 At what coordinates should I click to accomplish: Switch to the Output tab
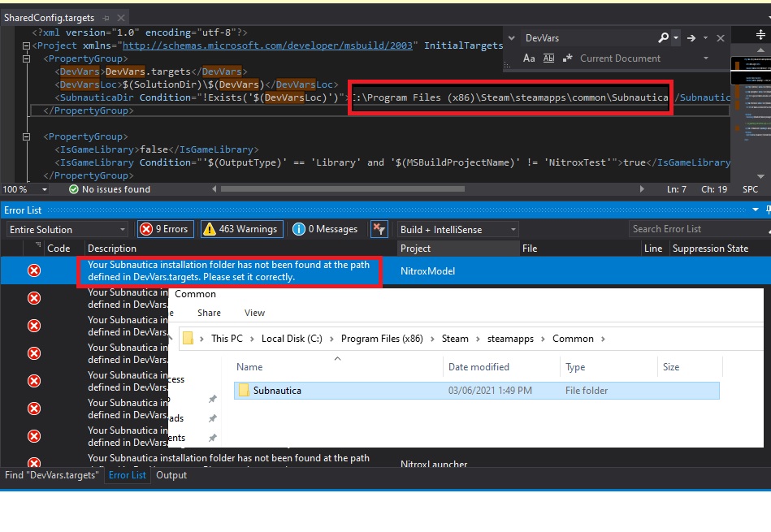pyautogui.click(x=171, y=475)
